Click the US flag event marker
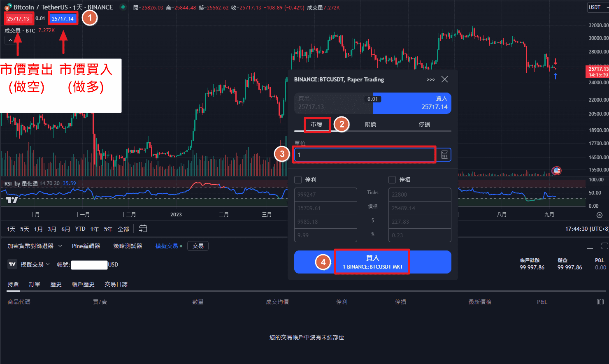The image size is (609, 364). coord(556,170)
